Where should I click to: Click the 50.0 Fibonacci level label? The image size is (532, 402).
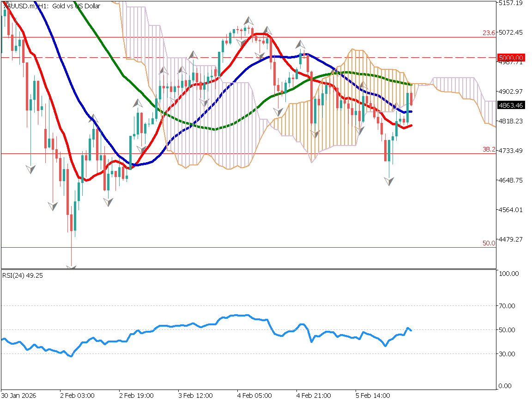click(489, 243)
